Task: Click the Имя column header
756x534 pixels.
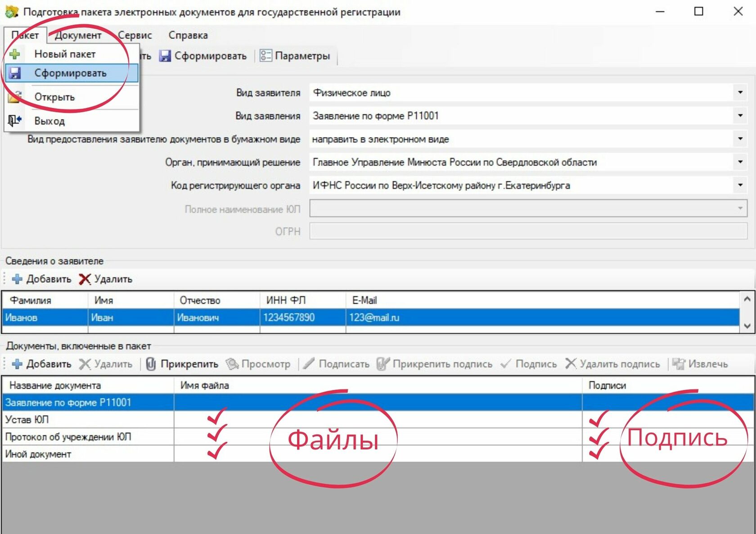Action: tap(131, 300)
